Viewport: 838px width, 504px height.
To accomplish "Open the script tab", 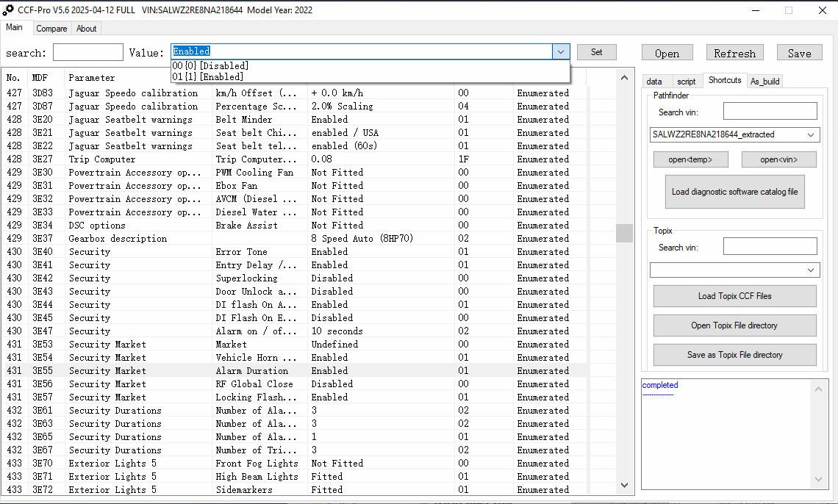I will (x=687, y=81).
